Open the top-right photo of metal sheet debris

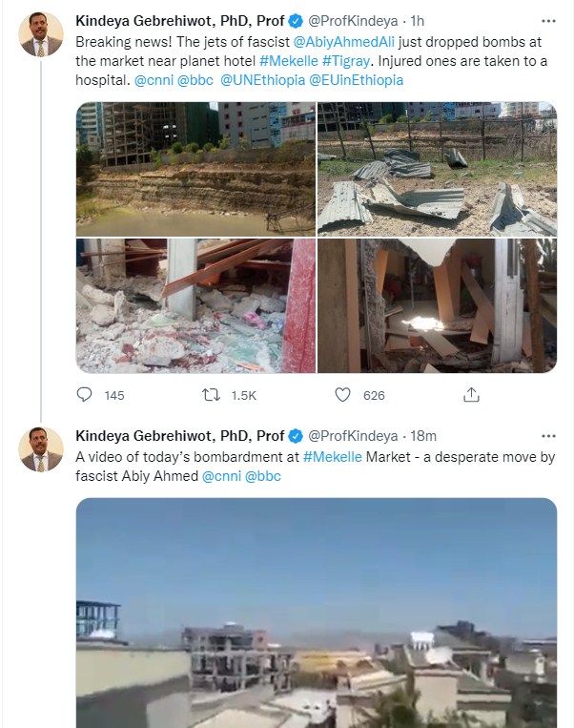coord(437,169)
